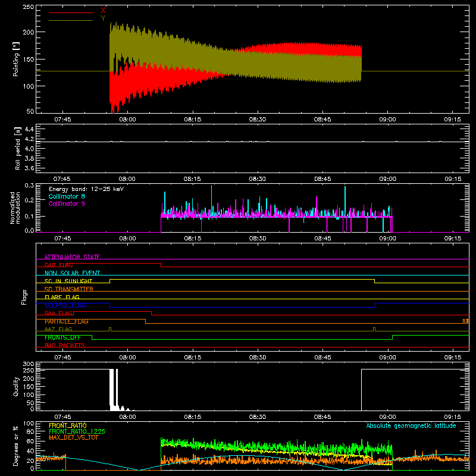The height and width of the screenshot is (476, 476).
Task: Click the 3.6 tick on Roll period axis
Action: click(29, 168)
